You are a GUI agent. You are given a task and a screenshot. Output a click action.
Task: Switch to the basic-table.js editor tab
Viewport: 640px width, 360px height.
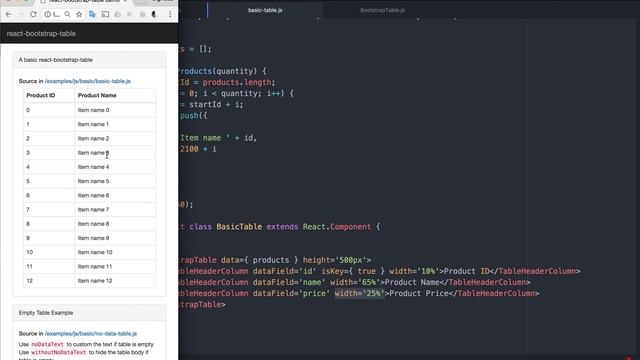(x=265, y=10)
